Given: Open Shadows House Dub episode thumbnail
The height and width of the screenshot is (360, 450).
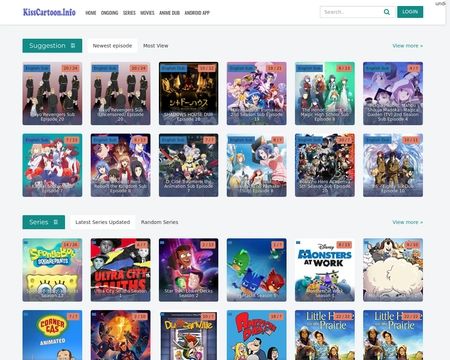Looking at the screenshot, I should click(x=189, y=93).
